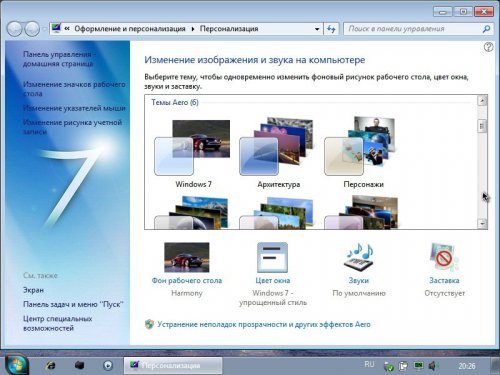The height and width of the screenshot is (375, 500).
Task: Click the Forward navigation arrow button
Action: point(32,29)
